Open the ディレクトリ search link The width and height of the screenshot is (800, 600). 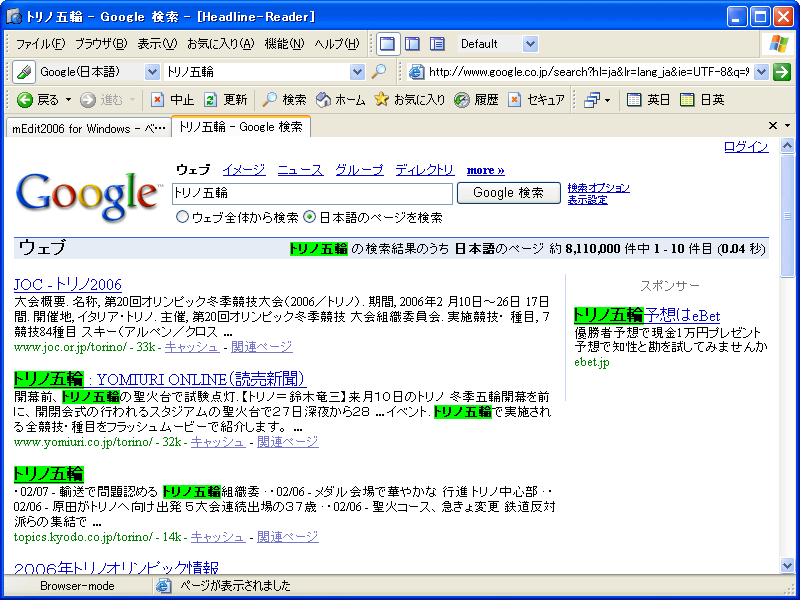point(424,170)
